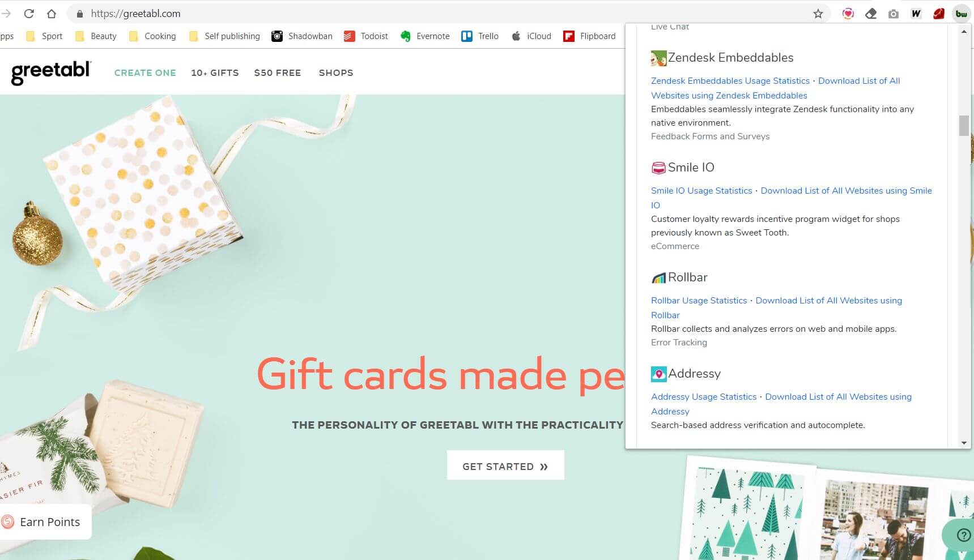Open the Rollbar Usage Statistics link
Screen dimensions: 974x560
click(699, 301)
